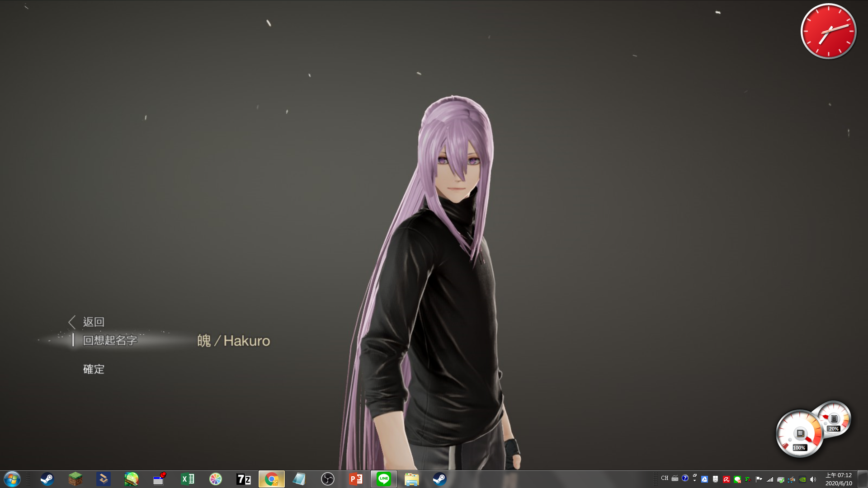
Task: Open the File Explorer taskbar icon
Action: click(411, 479)
